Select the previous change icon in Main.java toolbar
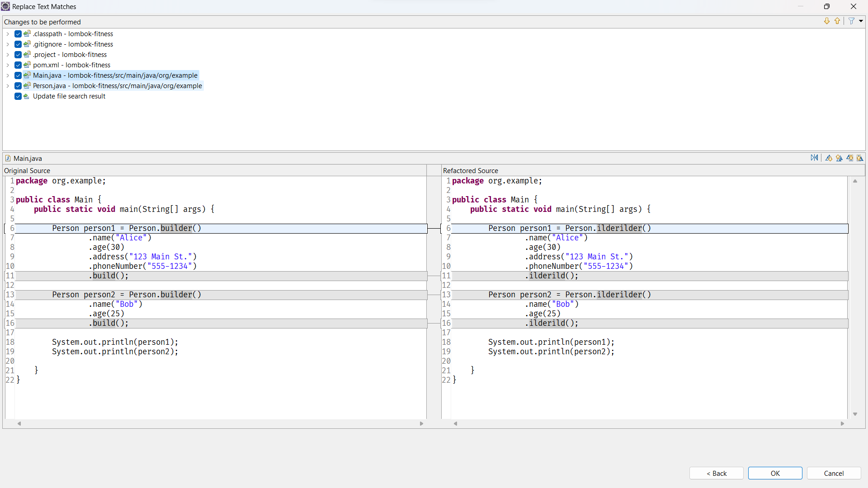 (x=861, y=158)
